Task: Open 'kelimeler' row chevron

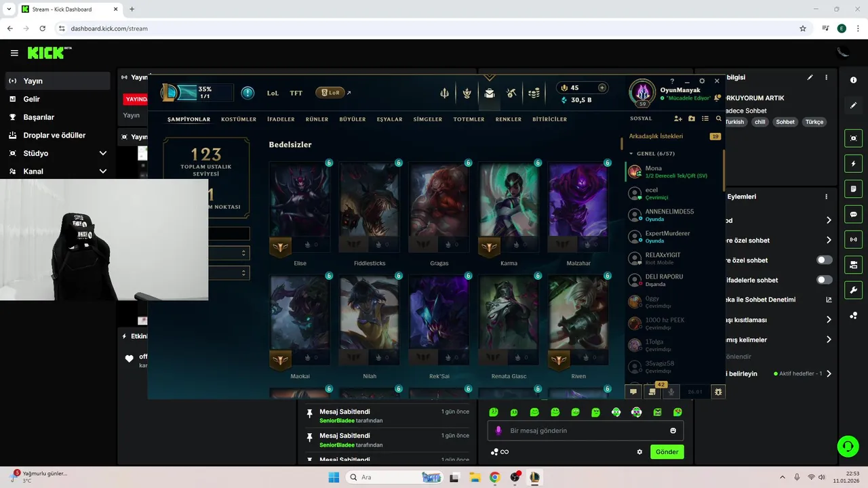Action: (829, 340)
